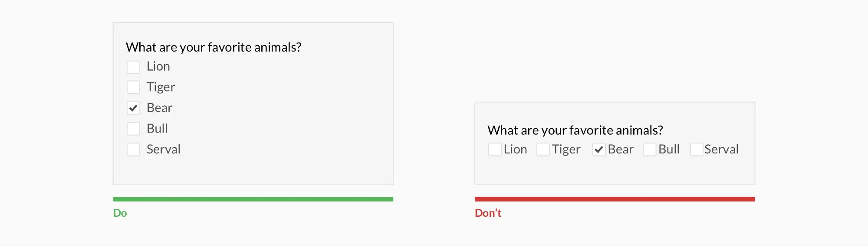
Task: Check the Bull checkbox in the horizontal row
Action: click(650, 149)
